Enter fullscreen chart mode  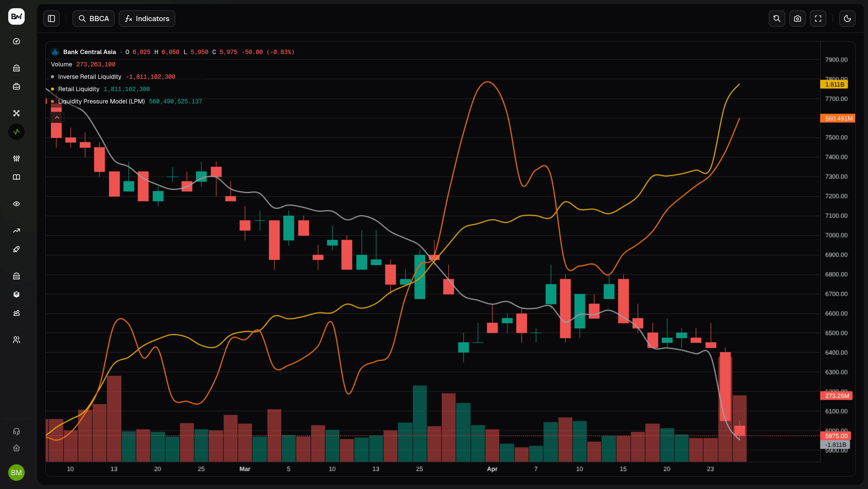(x=818, y=19)
